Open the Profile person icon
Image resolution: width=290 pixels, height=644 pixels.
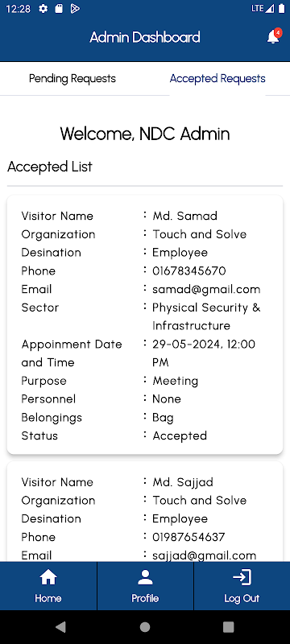pos(145,577)
